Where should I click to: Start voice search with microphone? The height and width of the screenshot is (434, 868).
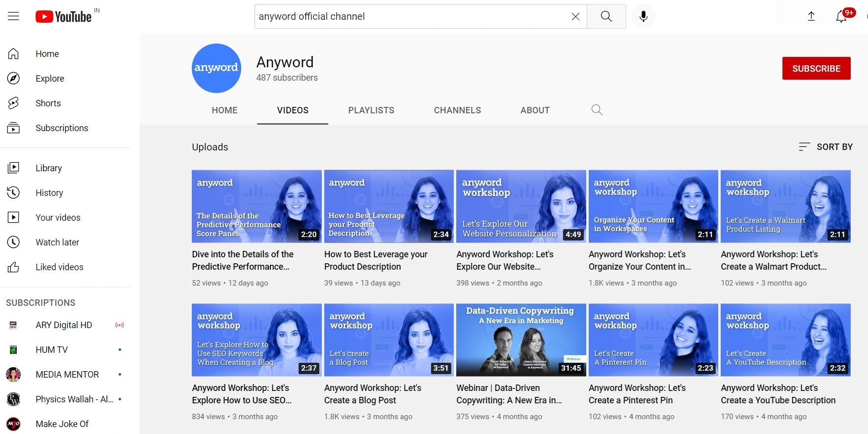643,16
